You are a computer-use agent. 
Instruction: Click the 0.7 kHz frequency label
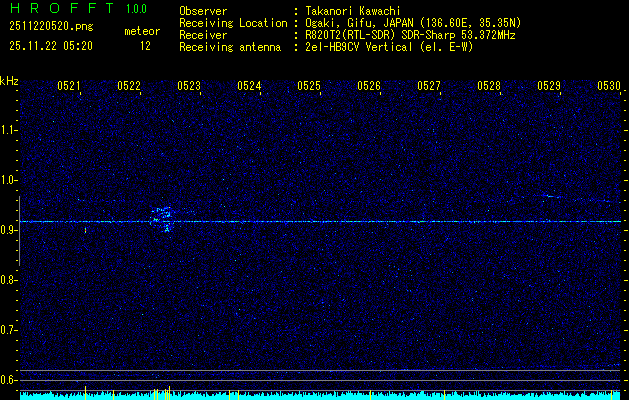coord(7,330)
